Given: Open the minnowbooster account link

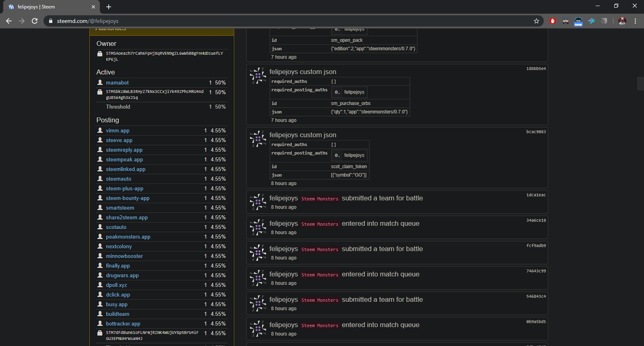Looking at the screenshot, I should pos(124,256).
